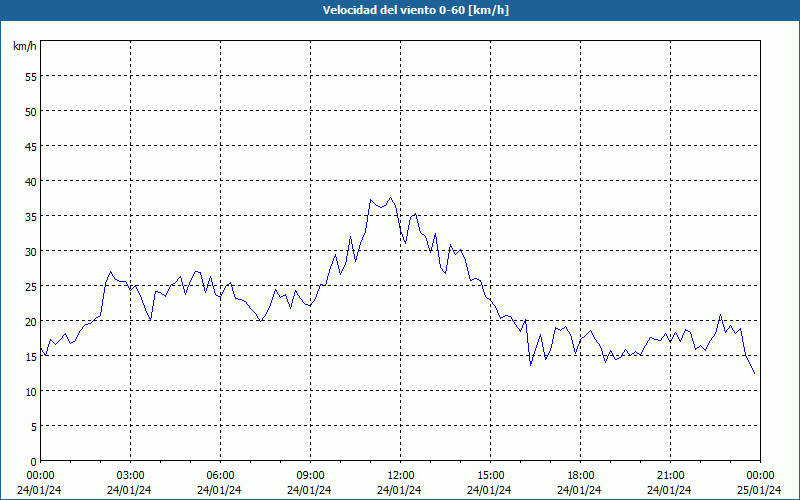Image resolution: width=800 pixels, height=500 pixels.
Task: Select the Y-axis label '25'
Action: (x=31, y=286)
